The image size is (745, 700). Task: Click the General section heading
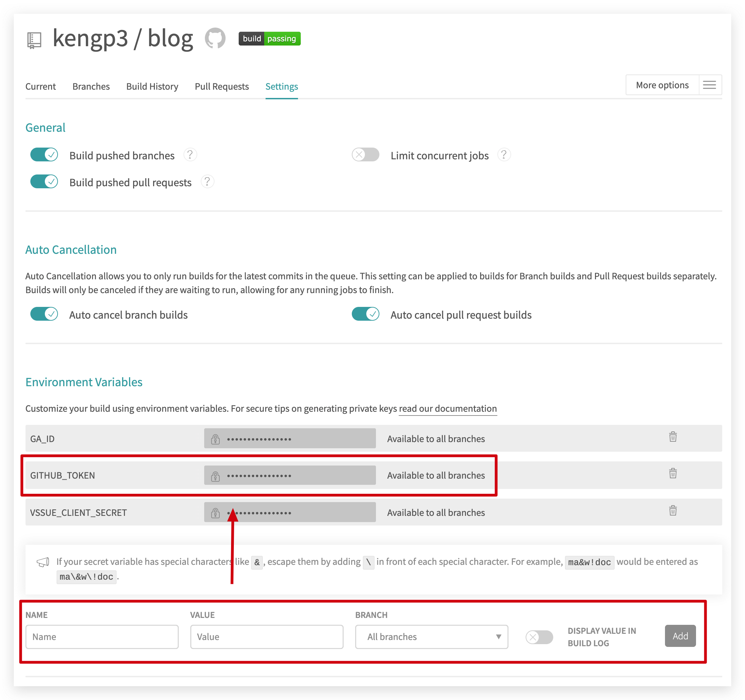click(x=45, y=128)
